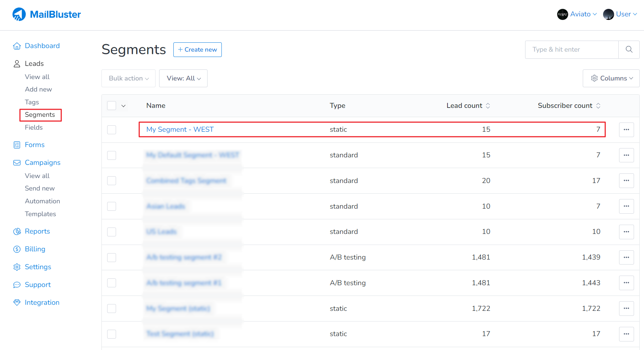Open Settings gear icon in sidebar
This screenshot has height=350, width=644.
click(x=17, y=267)
